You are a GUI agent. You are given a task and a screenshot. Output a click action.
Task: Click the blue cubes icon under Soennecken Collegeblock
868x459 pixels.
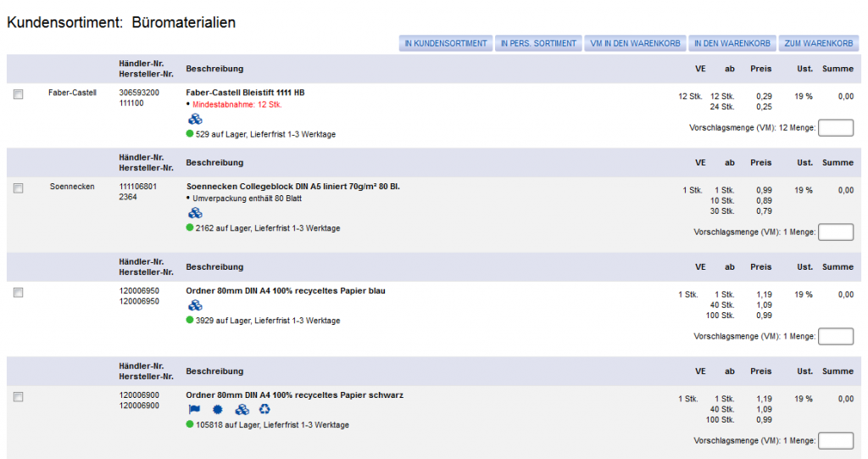195,213
